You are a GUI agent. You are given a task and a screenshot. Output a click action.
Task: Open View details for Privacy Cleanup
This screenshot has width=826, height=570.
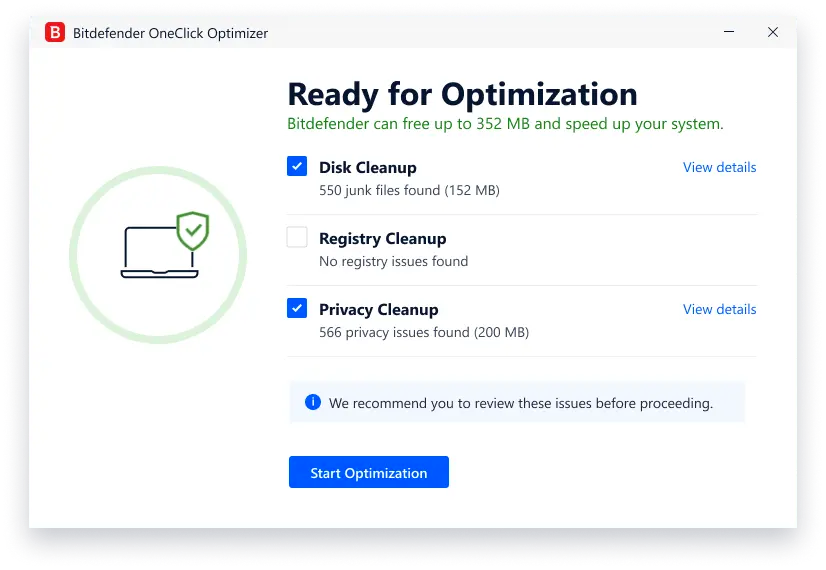pos(720,309)
